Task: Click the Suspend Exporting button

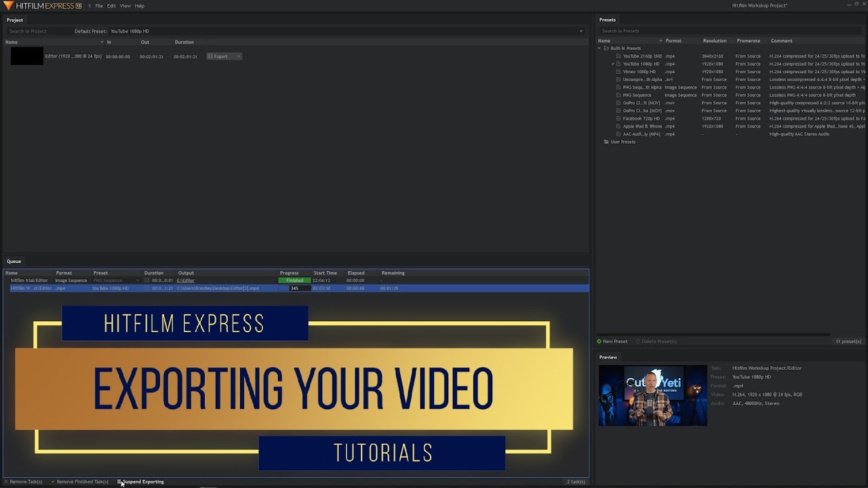Action: click(x=140, y=482)
